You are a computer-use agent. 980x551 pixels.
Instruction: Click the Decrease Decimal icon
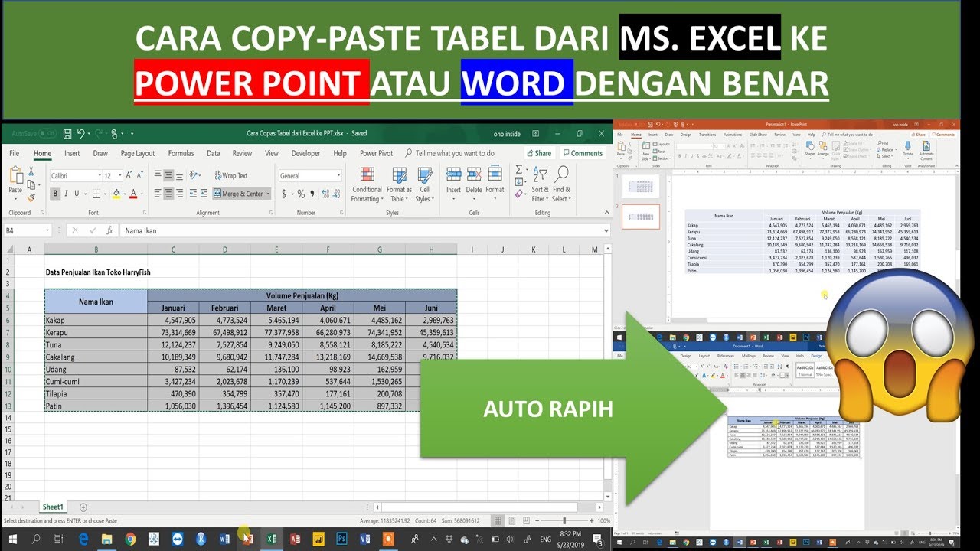pos(335,194)
